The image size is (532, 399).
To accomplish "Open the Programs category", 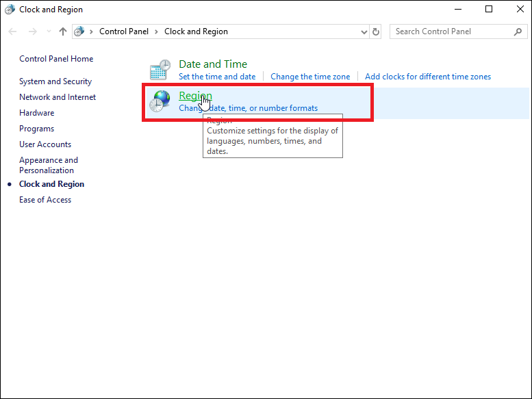I will [x=37, y=129].
